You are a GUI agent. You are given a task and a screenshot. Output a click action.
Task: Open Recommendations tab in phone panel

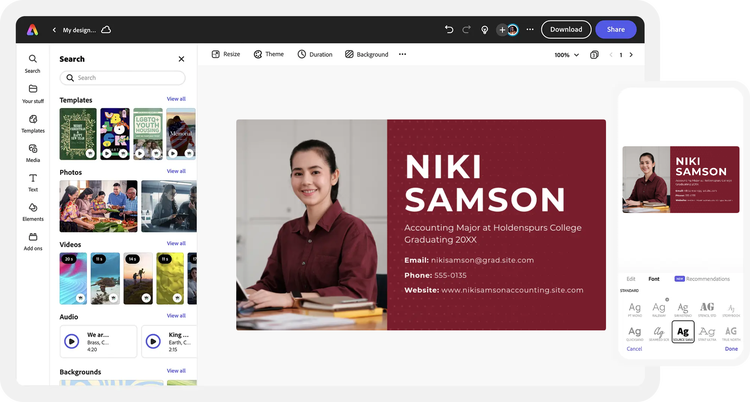point(702,279)
